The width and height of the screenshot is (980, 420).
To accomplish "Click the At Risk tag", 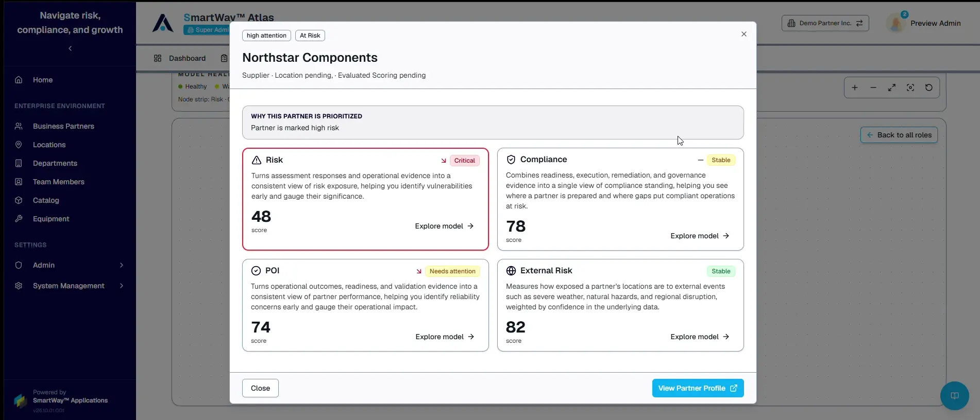I will click(310, 36).
